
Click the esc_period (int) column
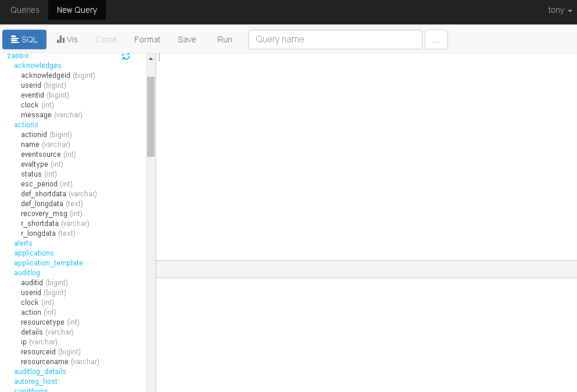[x=46, y=184]
